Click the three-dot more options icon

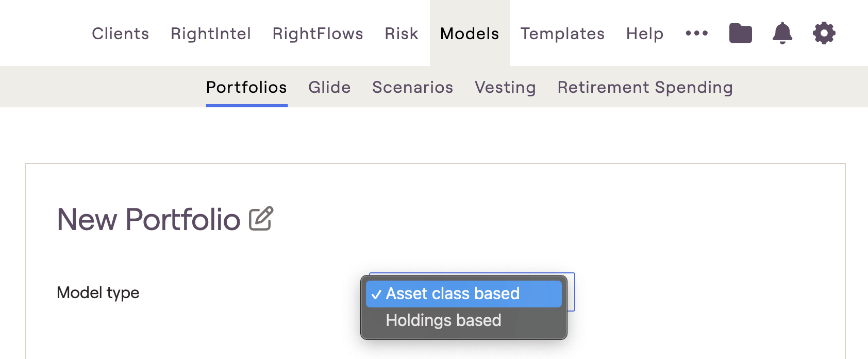tap(696, 33)
